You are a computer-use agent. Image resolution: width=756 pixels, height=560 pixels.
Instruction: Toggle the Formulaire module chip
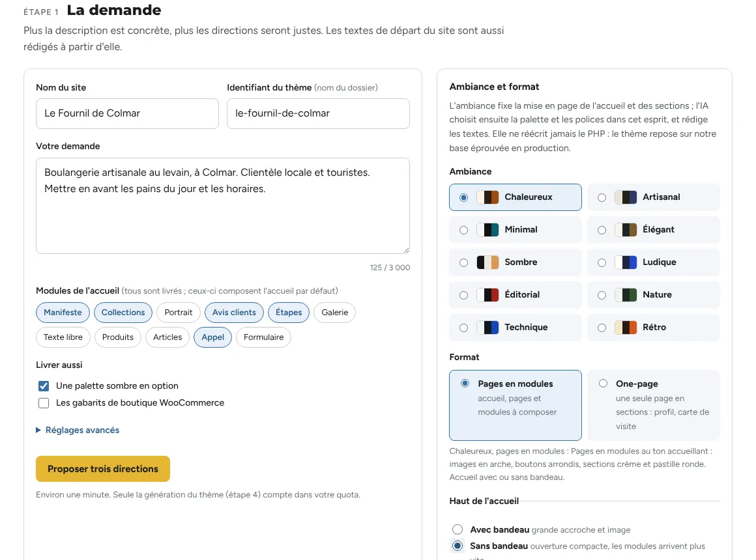click(x=264, y=337)
